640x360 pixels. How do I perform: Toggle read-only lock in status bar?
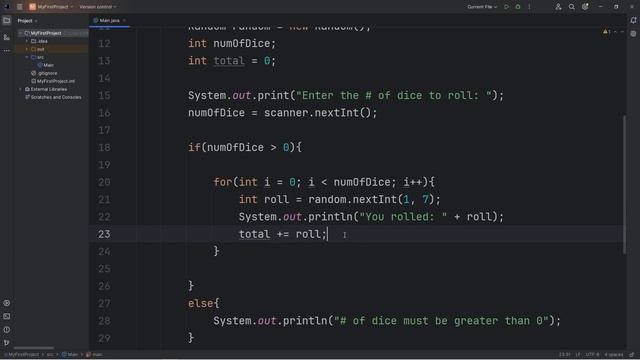pos(632,355)
